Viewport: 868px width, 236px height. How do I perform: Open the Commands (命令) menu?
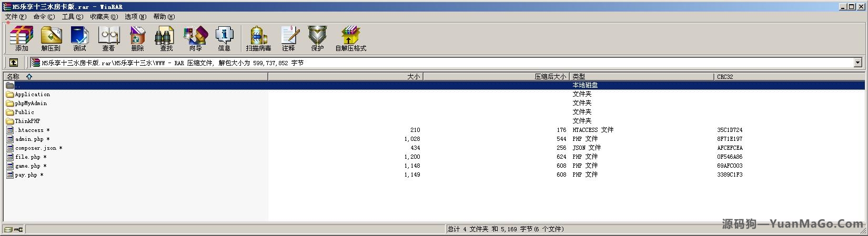pos(44,17)
